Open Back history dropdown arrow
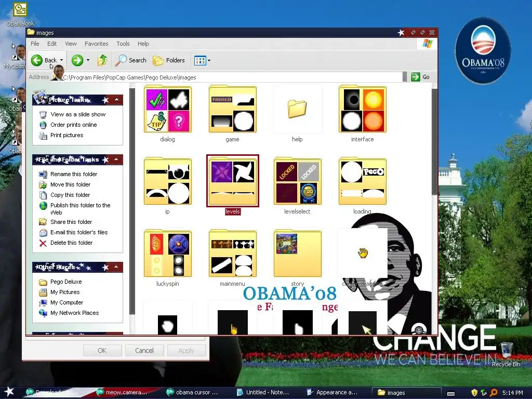 point(61,60)
